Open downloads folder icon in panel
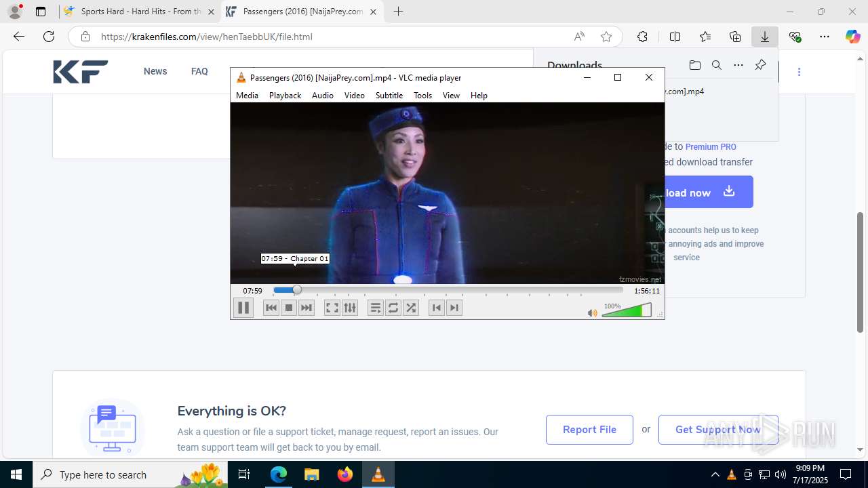 coord(694,65)
